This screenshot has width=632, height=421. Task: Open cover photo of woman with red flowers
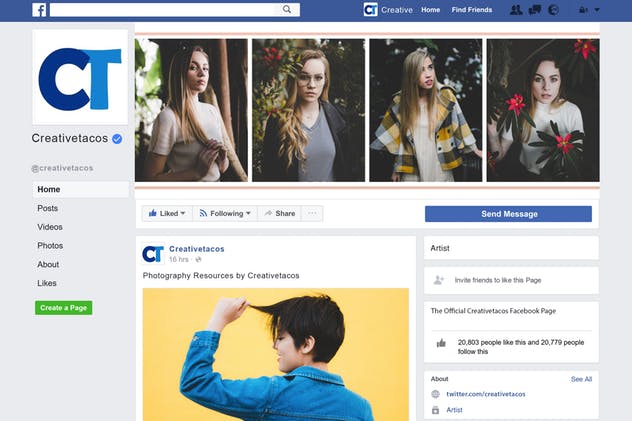543,110
